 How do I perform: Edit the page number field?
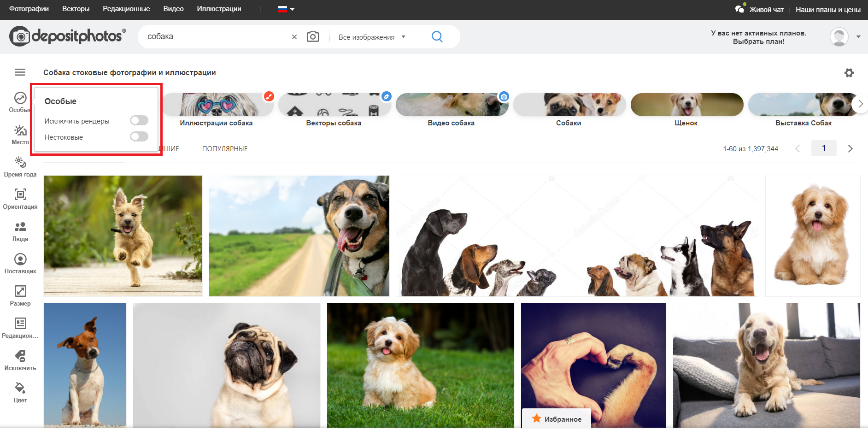[x=824, y=148]
